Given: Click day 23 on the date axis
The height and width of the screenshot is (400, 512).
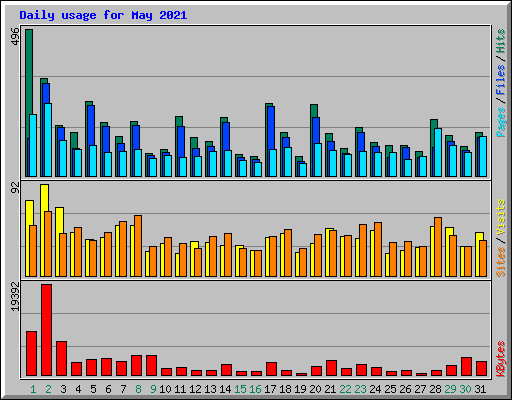Looking at the screenshot, I should (x=360, y=389).
